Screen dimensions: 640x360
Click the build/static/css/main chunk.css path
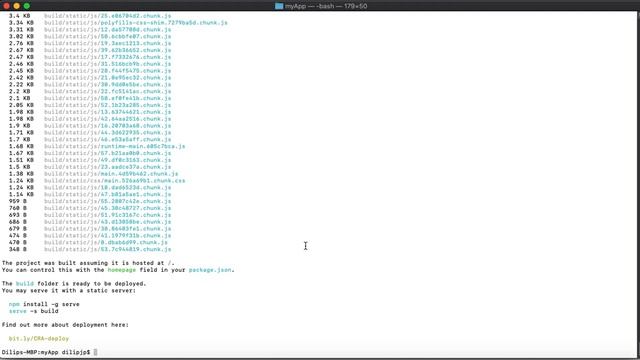(x=114, y=180)
